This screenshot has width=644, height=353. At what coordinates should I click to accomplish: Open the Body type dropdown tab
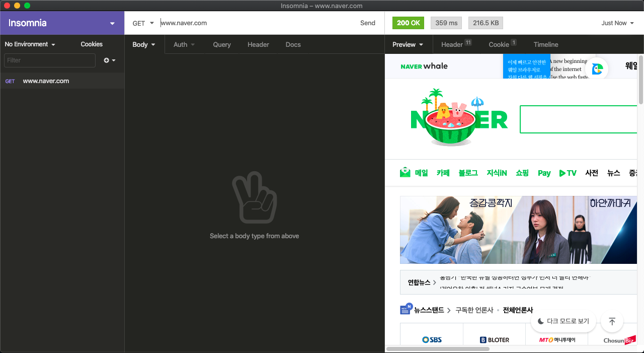144,44
